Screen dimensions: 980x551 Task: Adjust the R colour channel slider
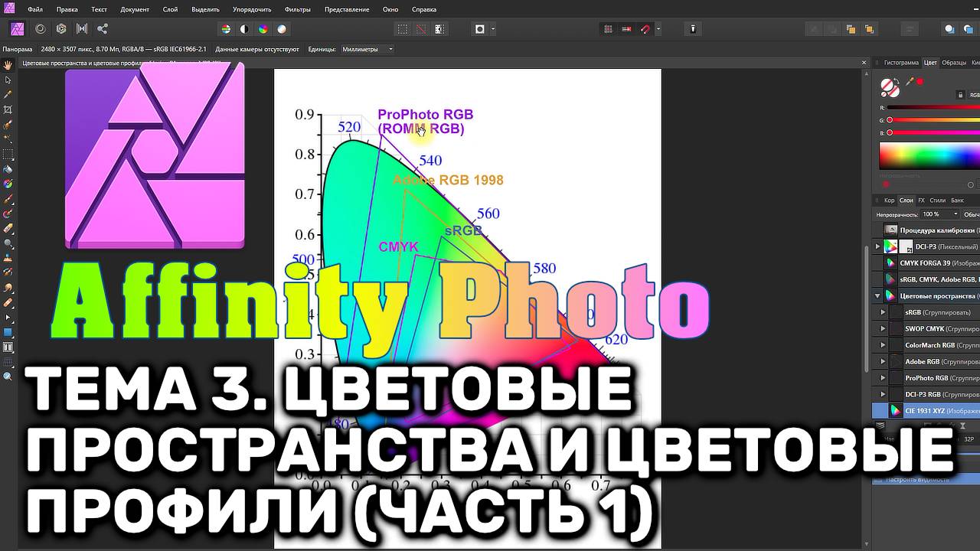tap(933, 108)
